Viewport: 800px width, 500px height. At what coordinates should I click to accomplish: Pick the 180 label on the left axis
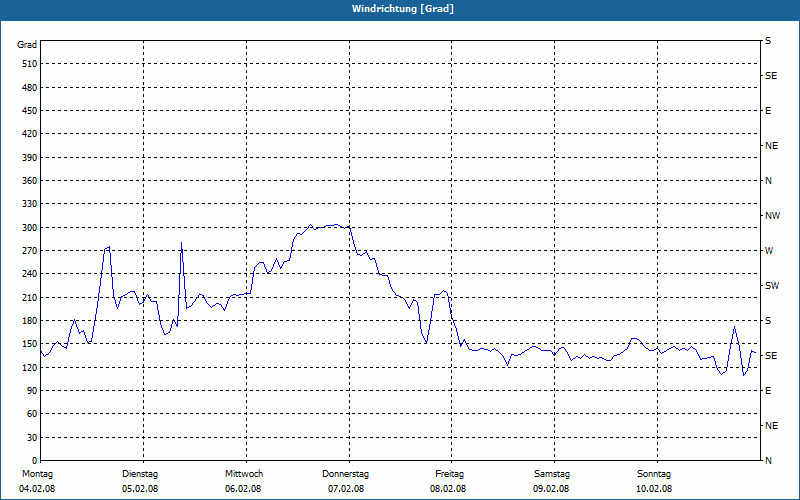30,320
